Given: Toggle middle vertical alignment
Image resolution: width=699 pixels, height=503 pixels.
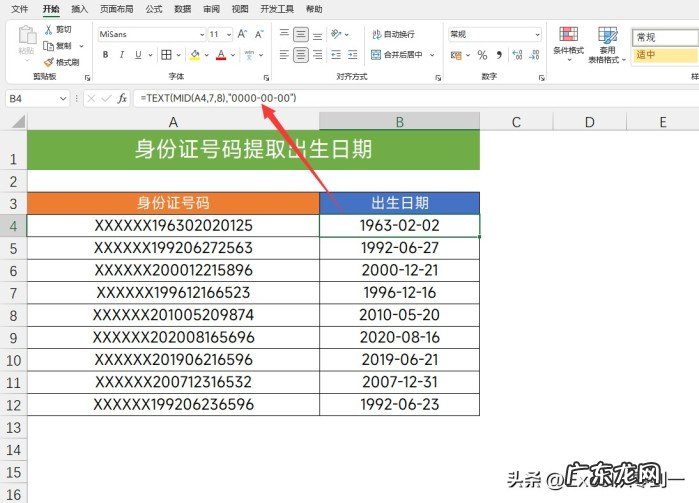Looking at the screenshot, I should pyautogui.click(x=301, y=34).
